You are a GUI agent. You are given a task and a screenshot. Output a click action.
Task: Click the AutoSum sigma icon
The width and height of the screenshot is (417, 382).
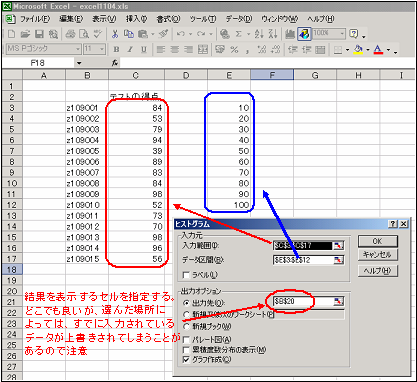click(x=238, y=34)
